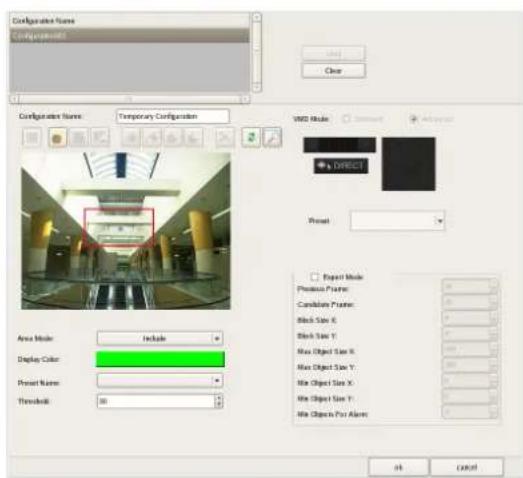Decrease the Threshold value with the down arrow
Image resolution: width=523 pixels, height=478 pixels.
pos(219,404)
